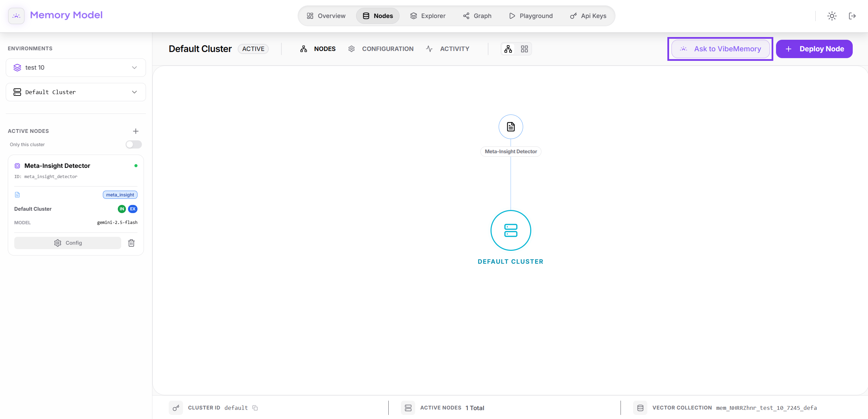Click the Meta-Insight Detector graph node icon
This screenshot has width=868, height=419.
[x=511, y=127]
